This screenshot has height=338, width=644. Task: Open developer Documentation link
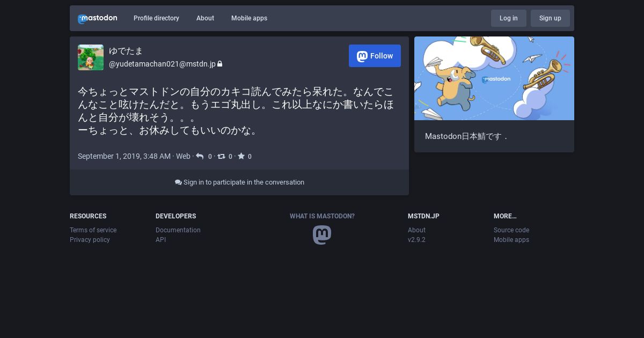[178, 230]
